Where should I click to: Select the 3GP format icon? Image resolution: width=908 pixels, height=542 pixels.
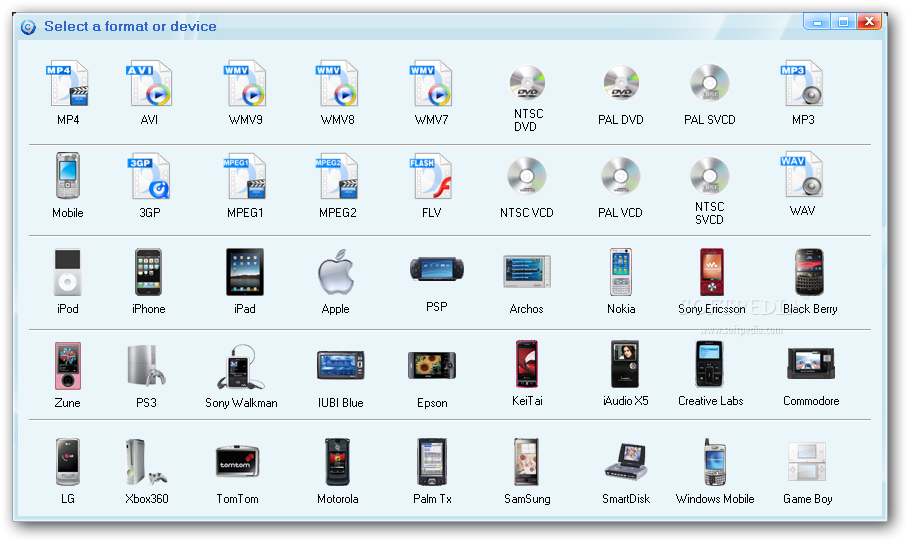click(x=149, y=177)
